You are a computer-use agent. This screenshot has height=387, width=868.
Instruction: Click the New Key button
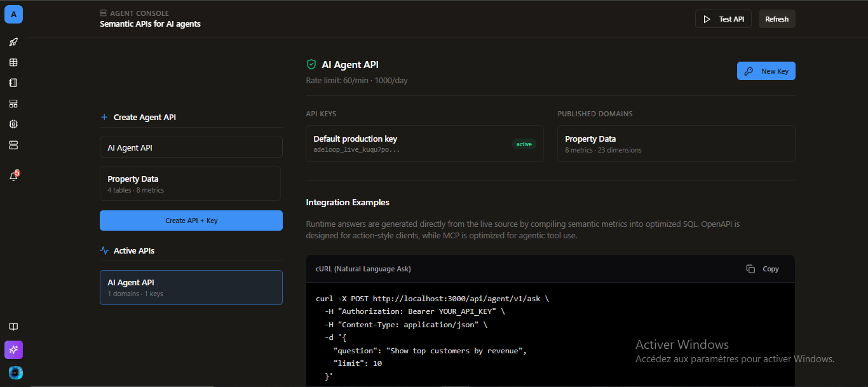(x=766, y=71)
